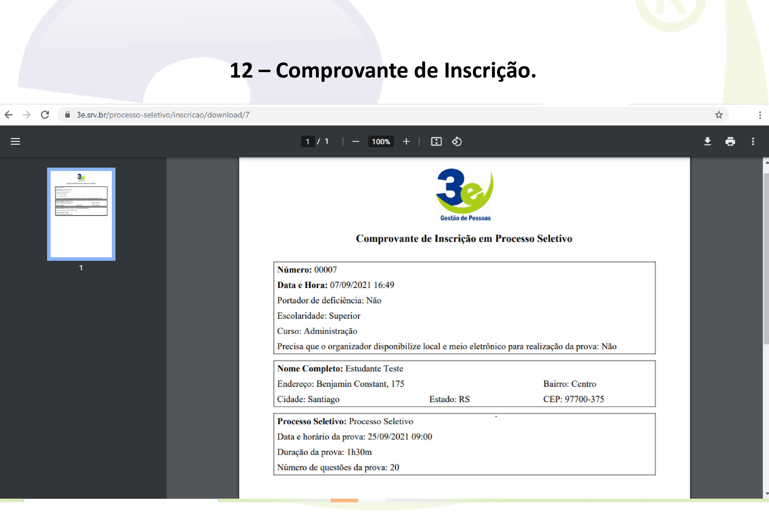769x532 pixels.
Task: Click 'Número de questões da prova: 20'
Action: [338, 467]
